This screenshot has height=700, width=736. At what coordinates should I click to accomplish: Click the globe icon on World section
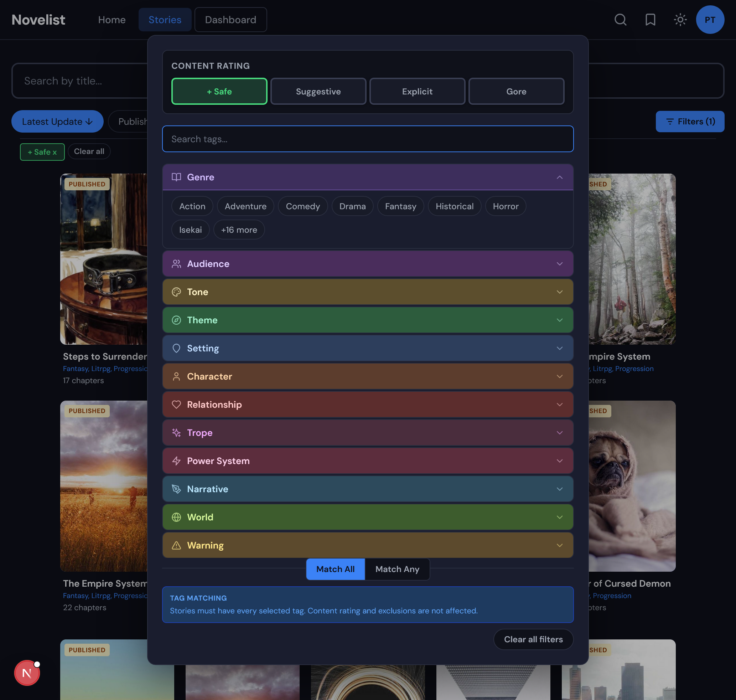pos(176,517)
